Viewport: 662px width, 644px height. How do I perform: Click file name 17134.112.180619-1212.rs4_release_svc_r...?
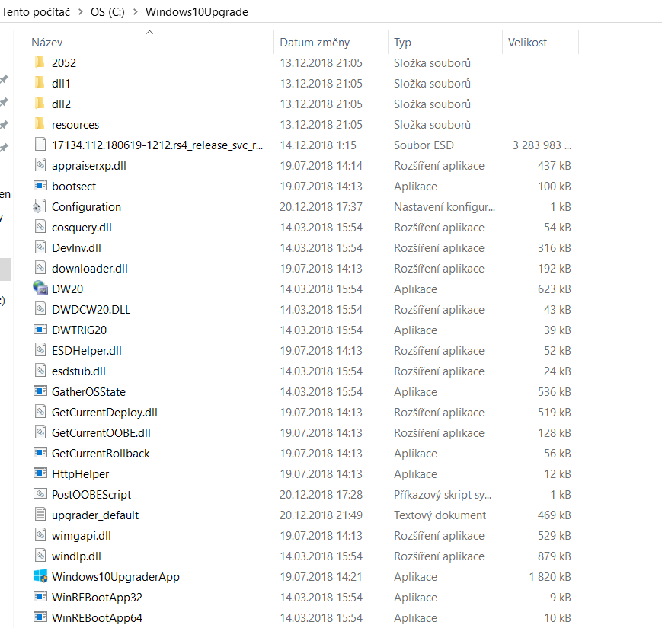click(x=157, y=145)
